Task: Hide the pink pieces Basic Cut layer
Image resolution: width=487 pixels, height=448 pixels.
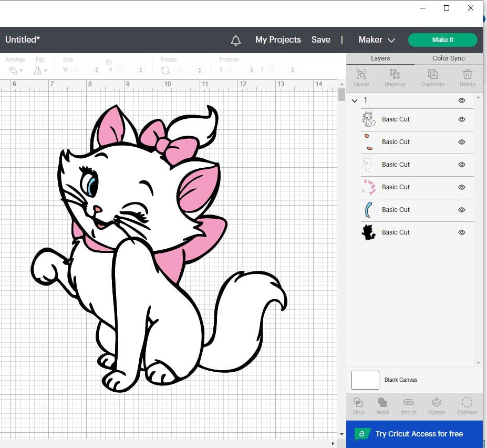Action: (462, 187)
